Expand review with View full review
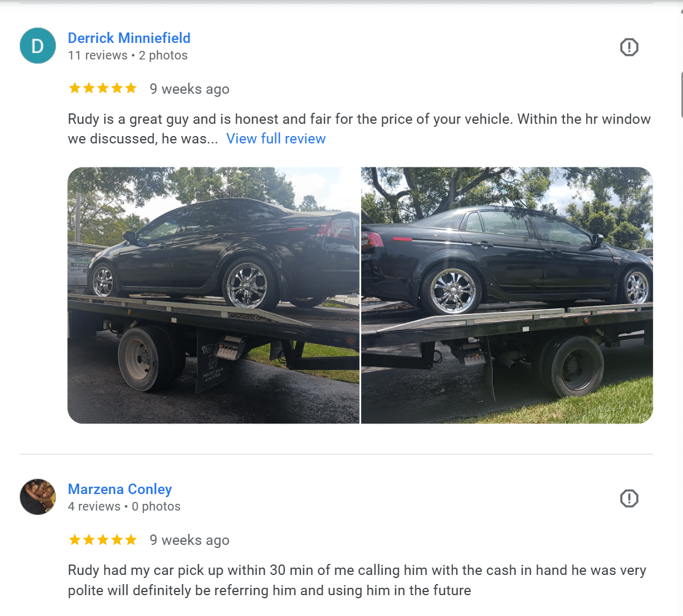The height and width of the screenshot is (616, 683). [x=276, y=139]
